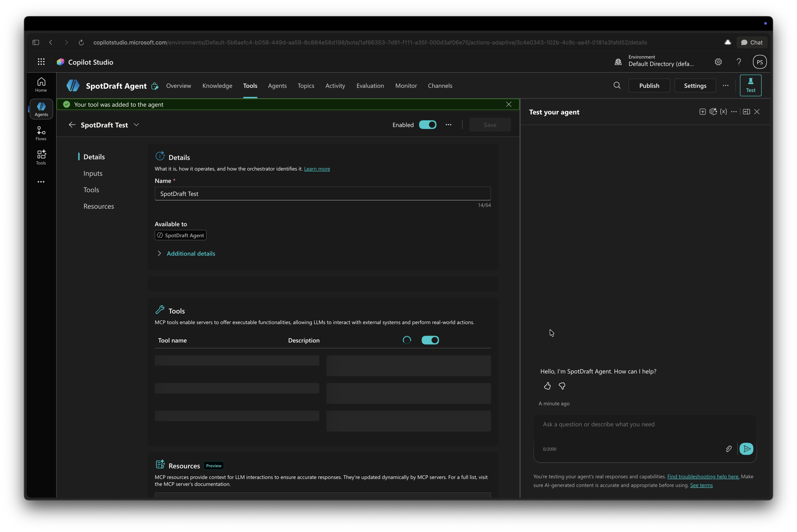Reload the browser page
Viewport: 797px width, 532px height.
(x=81, y=42)
